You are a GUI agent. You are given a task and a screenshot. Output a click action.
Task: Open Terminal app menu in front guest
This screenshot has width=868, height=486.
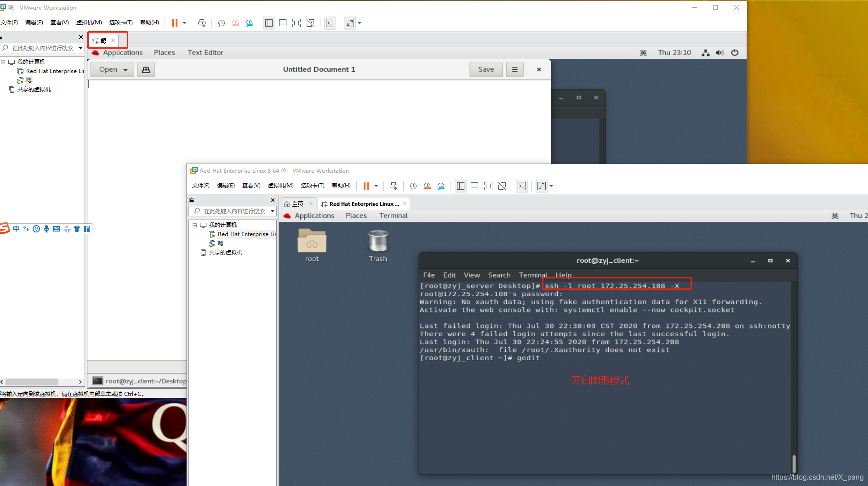(x=394, y=215)
